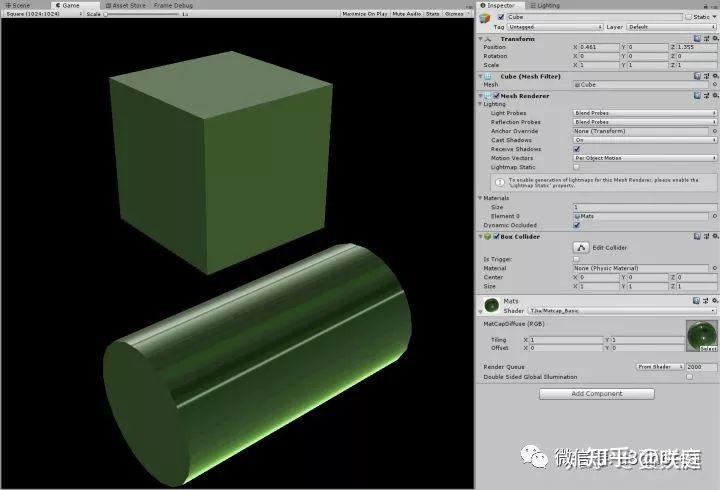Open the Box Collider gear menu
720x490 pixels.
tap(715, 236)
